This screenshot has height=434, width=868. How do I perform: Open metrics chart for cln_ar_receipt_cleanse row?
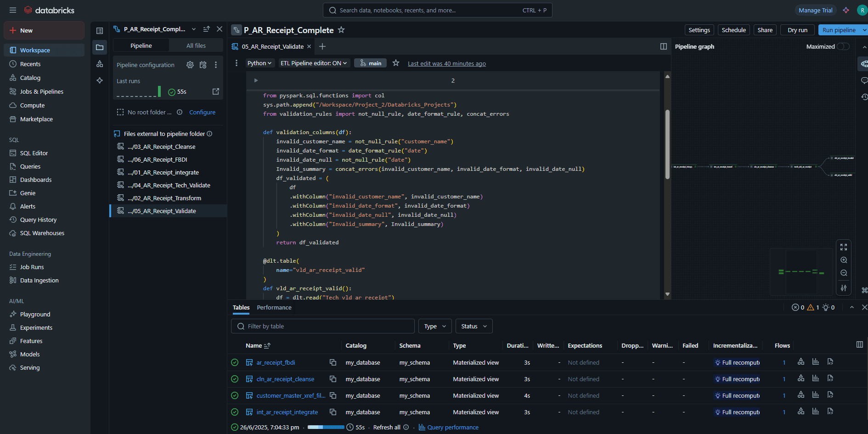tap(816, 378)
